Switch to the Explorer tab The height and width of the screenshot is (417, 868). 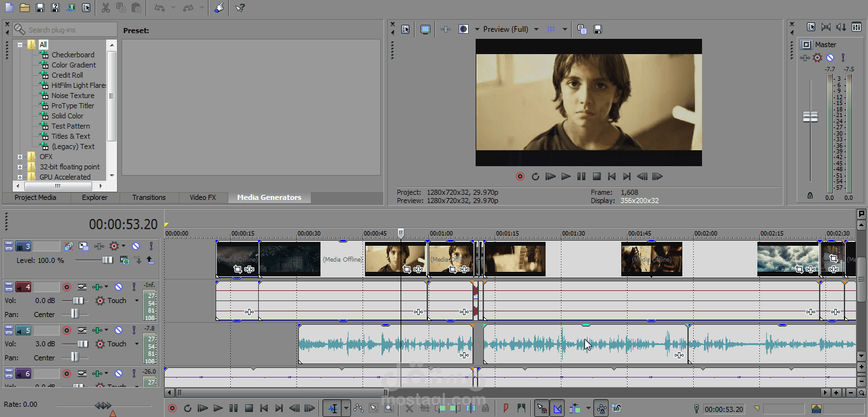(95, 197)
